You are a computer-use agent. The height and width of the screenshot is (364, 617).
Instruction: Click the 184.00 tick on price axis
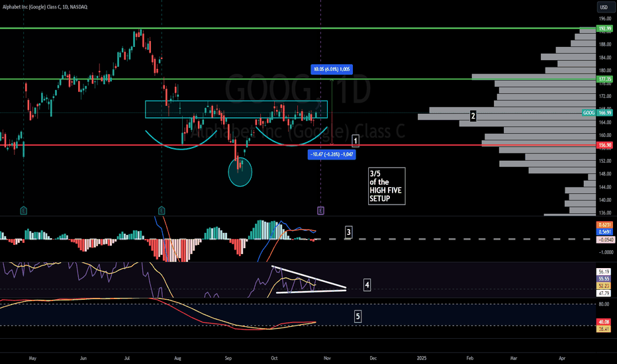point(605,58)
